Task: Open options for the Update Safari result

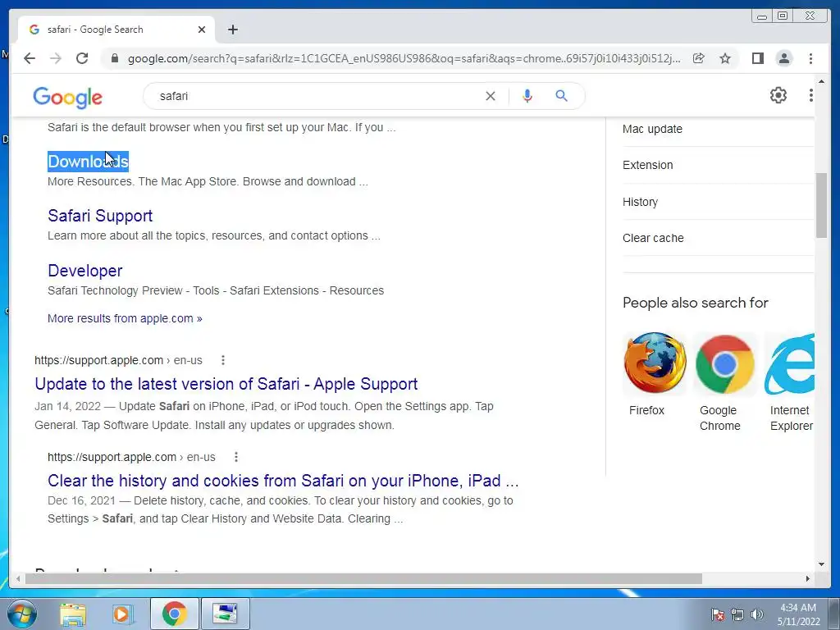Action: pos(223,361)
